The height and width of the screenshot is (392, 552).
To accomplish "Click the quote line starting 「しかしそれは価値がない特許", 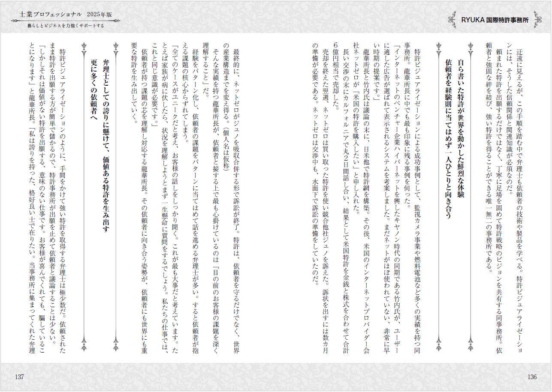I will pyautogui.click(x=42, y=193).
